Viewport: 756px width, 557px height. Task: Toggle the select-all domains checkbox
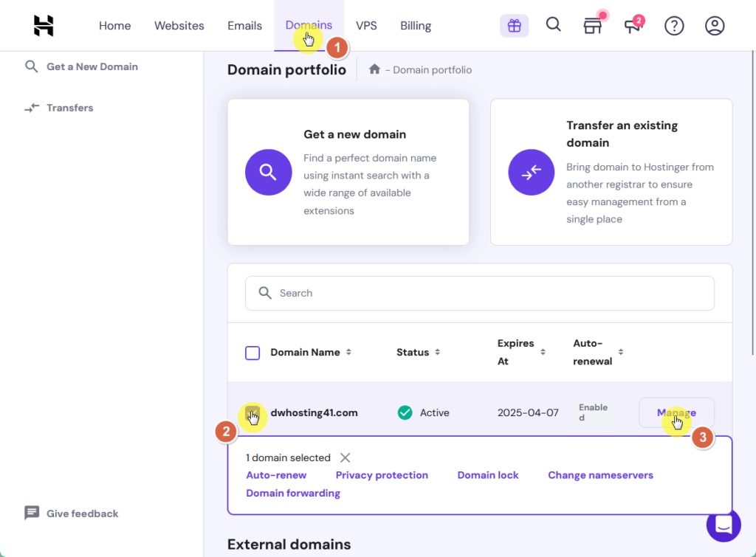click(x=252, y=353)
